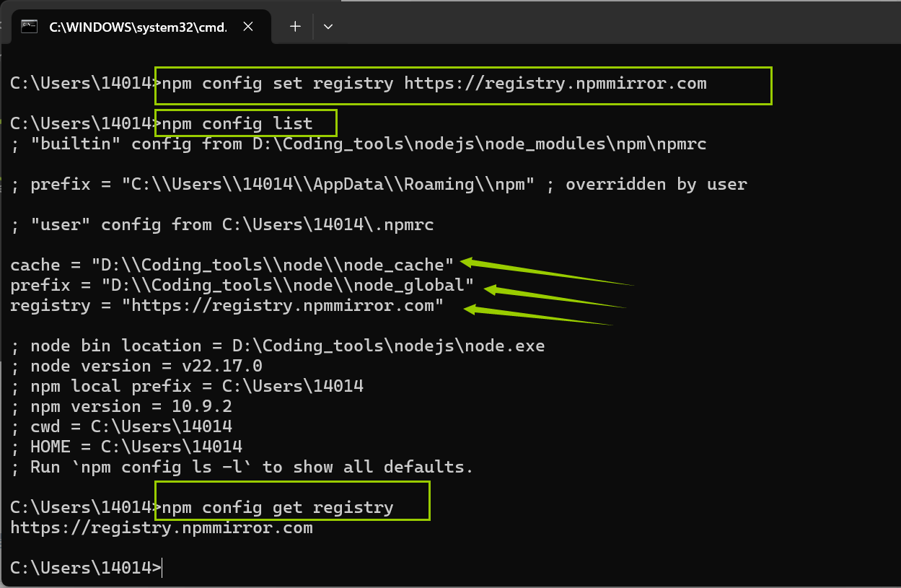This screenshot has height=588, width=901.
Task: Click the 'node bin location' line
Action: tap(278, 346)
